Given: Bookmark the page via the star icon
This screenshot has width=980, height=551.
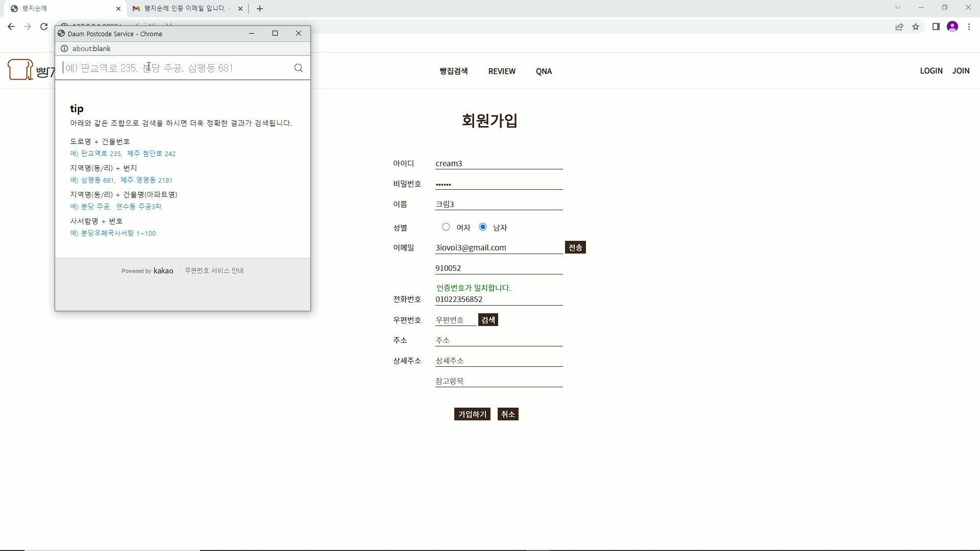Looking at the screenshot, I should pos(916,27).
